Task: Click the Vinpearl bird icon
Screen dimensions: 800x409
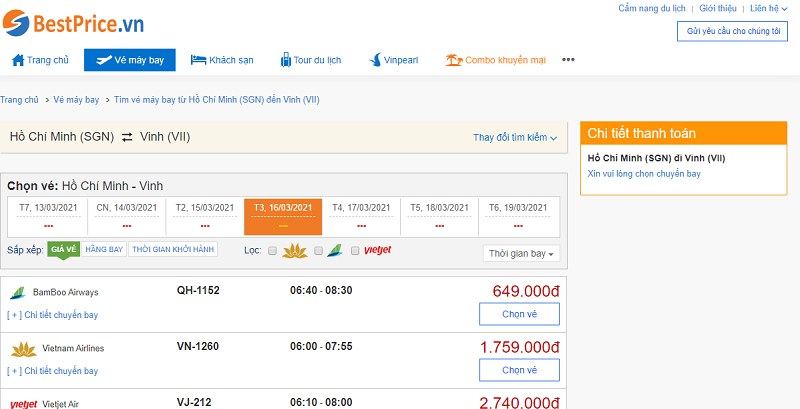Action: (375, 60)
